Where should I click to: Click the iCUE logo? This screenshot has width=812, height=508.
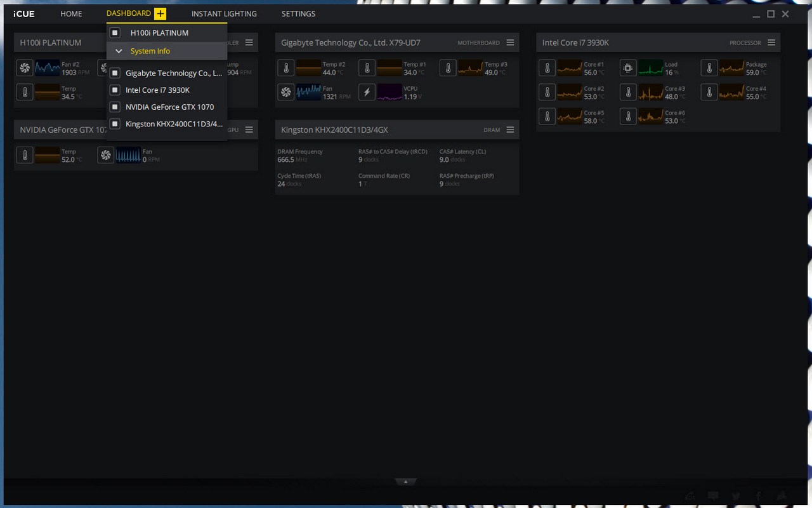point(24,13)
